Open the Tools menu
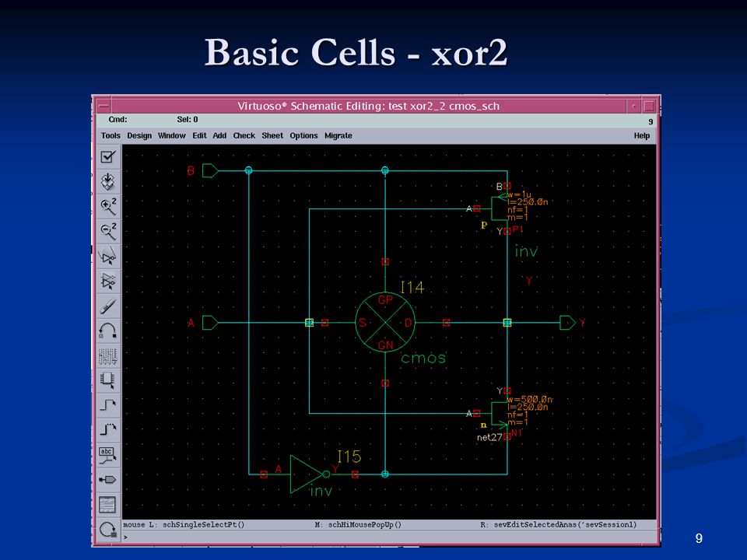The height and width of the screenshot is (560, 747). click(110, 135)
